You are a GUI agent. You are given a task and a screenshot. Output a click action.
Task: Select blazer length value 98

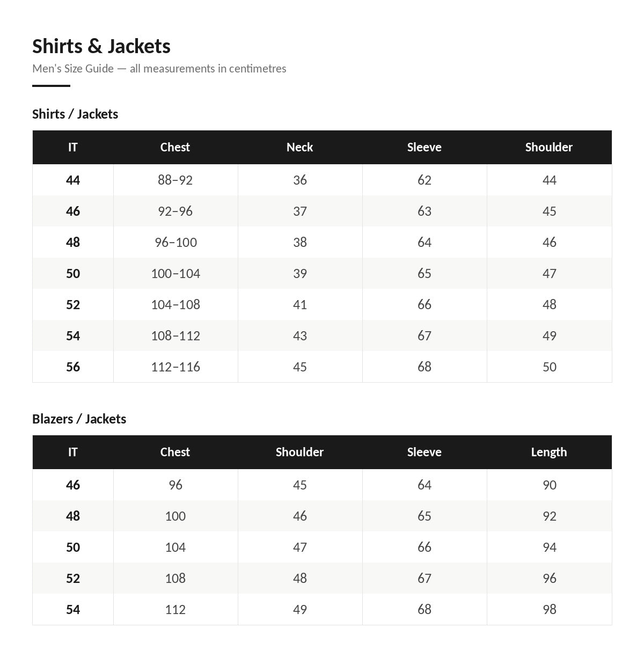(x=550, y=609)
